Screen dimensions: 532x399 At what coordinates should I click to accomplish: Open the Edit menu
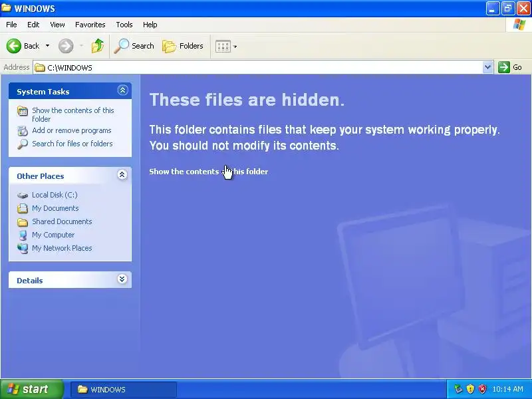[33, 25]
